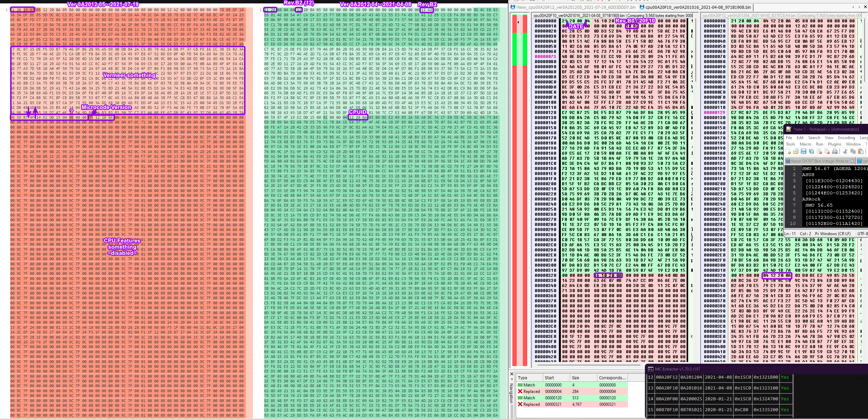Click UTF-8 encoding in Notepad++ status bar
868x419 pixels.
point(863,234)
